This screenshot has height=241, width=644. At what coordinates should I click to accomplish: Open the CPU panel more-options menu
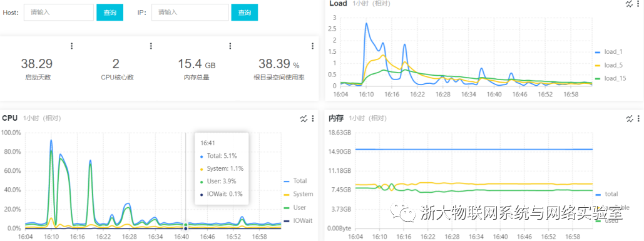pyautogui.click(x=313, y=119)
